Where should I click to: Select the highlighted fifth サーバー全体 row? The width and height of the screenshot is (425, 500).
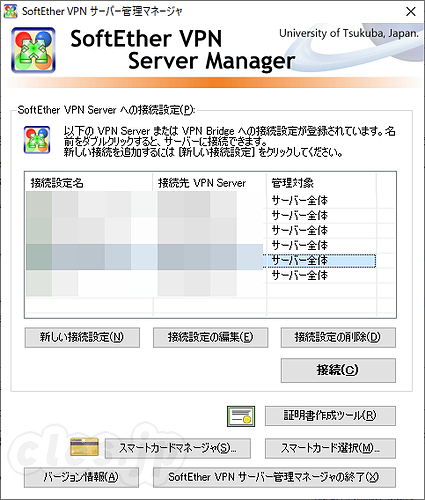click(x=201, y=261)
